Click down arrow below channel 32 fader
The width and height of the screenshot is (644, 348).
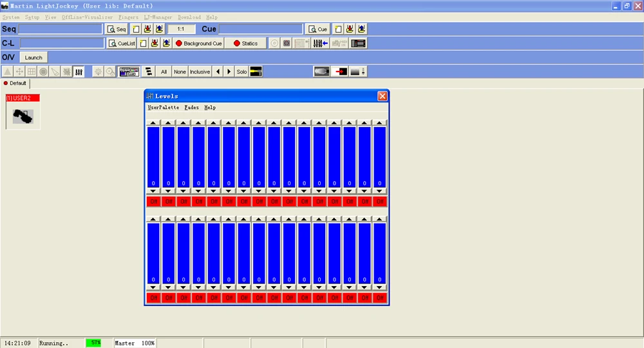(x=379, y=287)
